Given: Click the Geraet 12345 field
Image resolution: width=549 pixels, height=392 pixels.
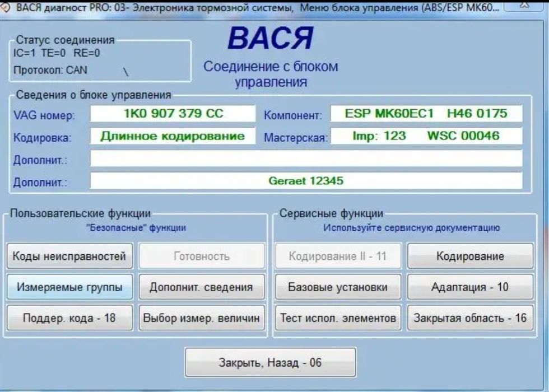Looking at the screenshot, I should coord(306,180).
